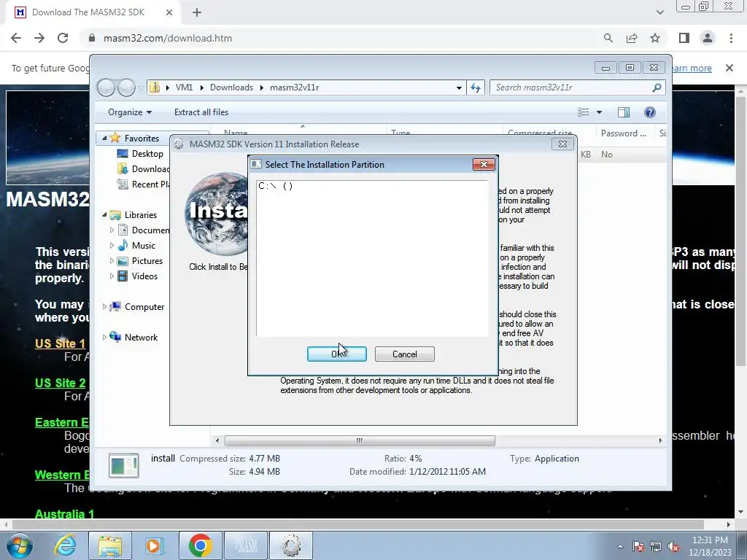The image size is (747, 560).
Task: Open Windows Media Player from taskbar
Action: click(154, 545)
